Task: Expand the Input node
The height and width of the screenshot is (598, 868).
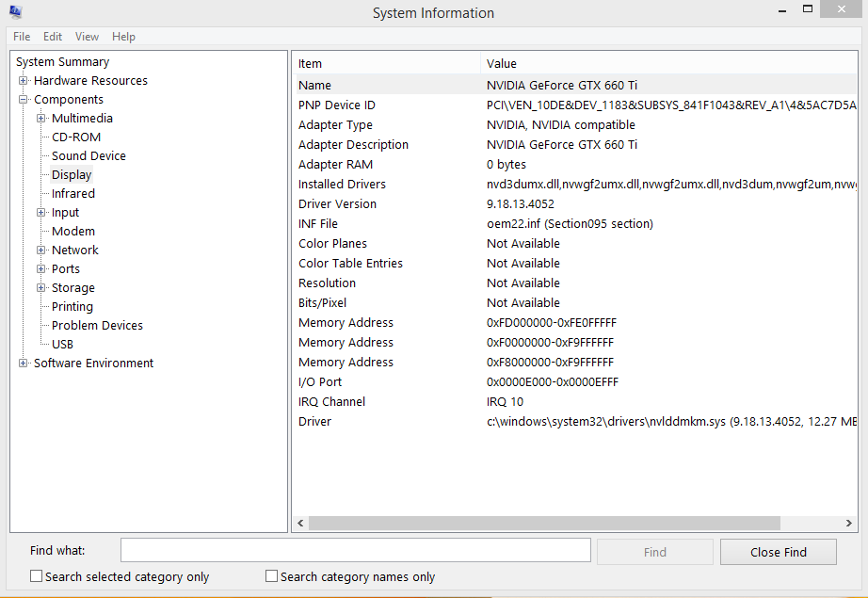Action: tap(40, 212)
